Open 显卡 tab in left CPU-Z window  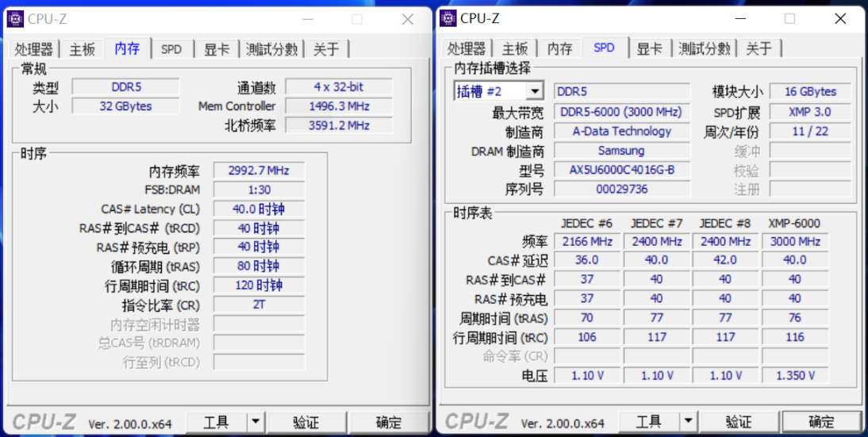pos(217,49)
